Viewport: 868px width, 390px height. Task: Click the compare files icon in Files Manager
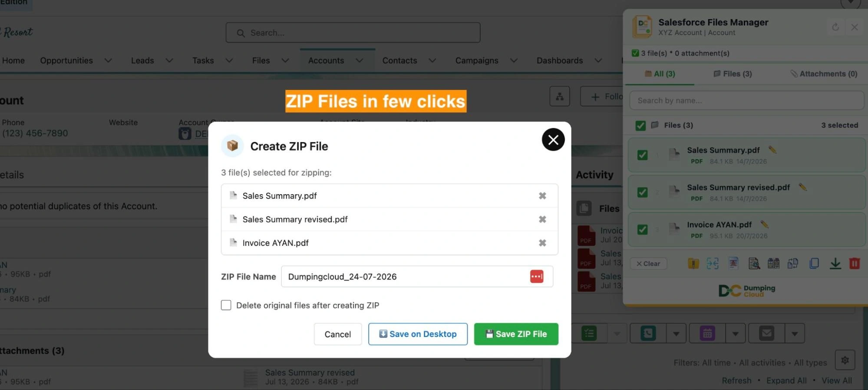coord(773,263)
